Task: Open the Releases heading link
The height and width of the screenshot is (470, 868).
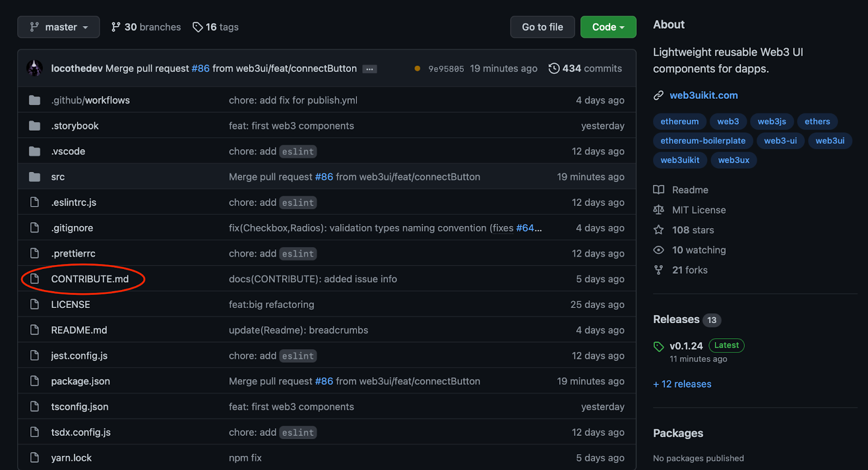Action: (676, 319)
